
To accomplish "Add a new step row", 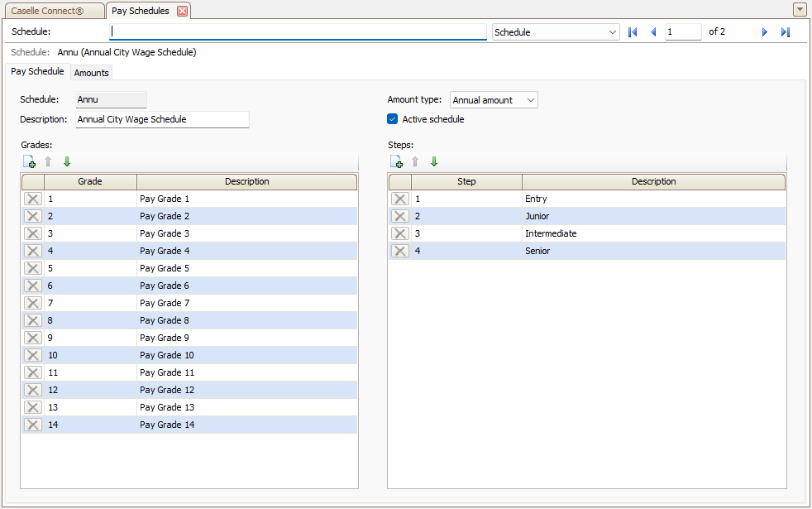I will [397, 161].
